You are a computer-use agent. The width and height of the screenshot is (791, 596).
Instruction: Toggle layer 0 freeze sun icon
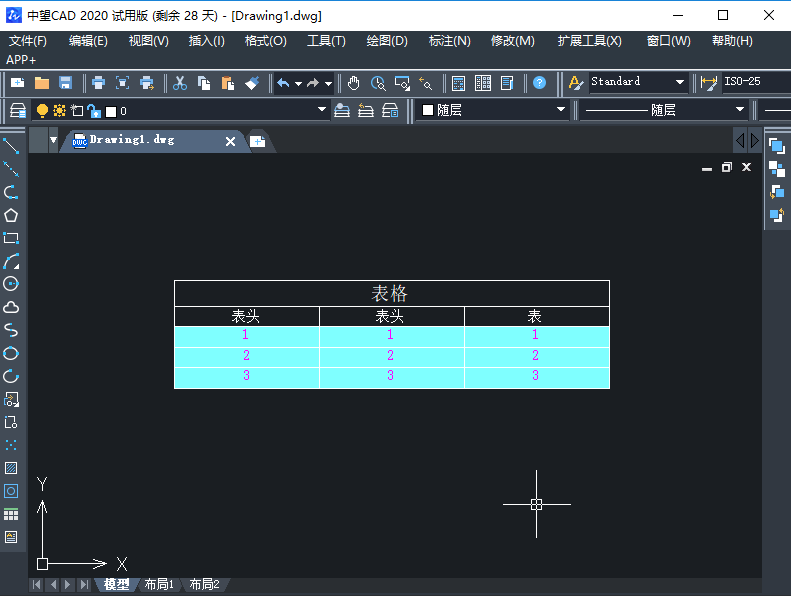click(59, 111)
